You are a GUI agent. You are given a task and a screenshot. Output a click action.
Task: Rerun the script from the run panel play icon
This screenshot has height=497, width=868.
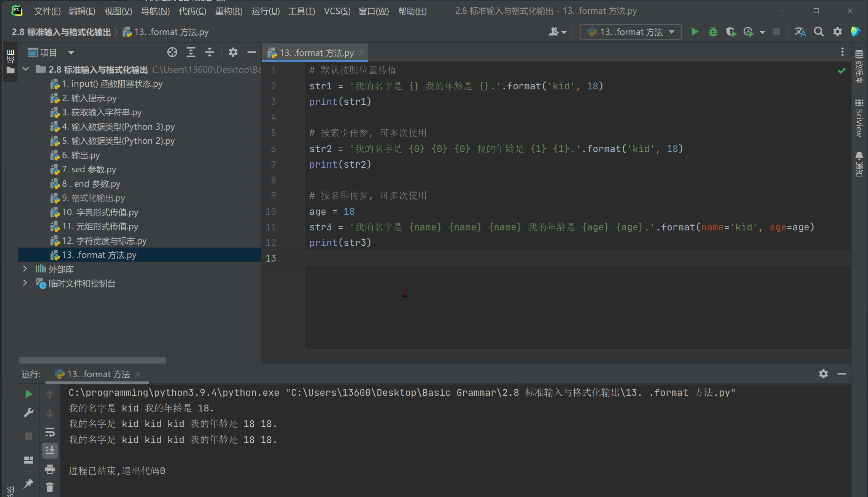point(29,394)
